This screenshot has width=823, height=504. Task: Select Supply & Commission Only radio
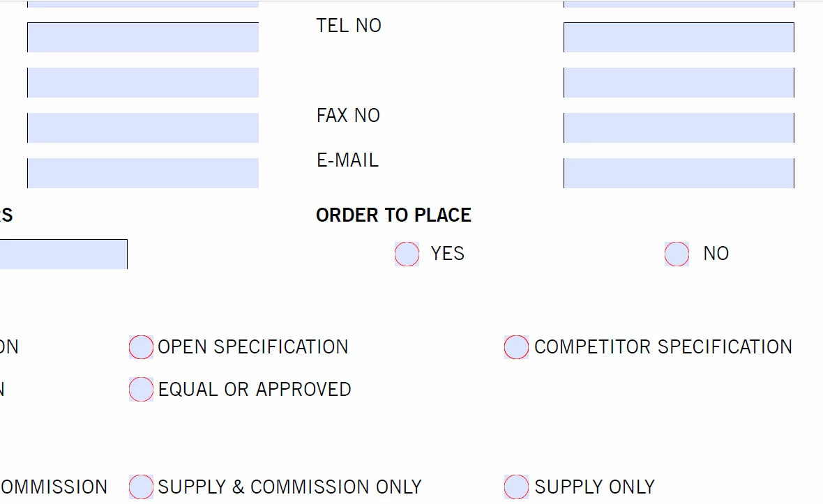[x=141, y=487]
